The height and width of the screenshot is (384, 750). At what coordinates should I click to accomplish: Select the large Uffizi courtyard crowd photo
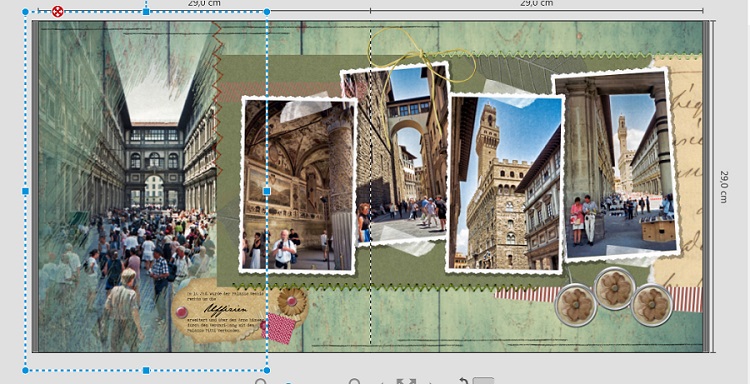tap(128, 187)
